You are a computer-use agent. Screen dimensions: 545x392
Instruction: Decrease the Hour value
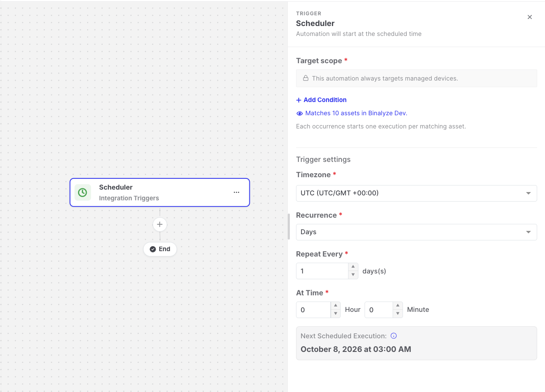[336, 314]
